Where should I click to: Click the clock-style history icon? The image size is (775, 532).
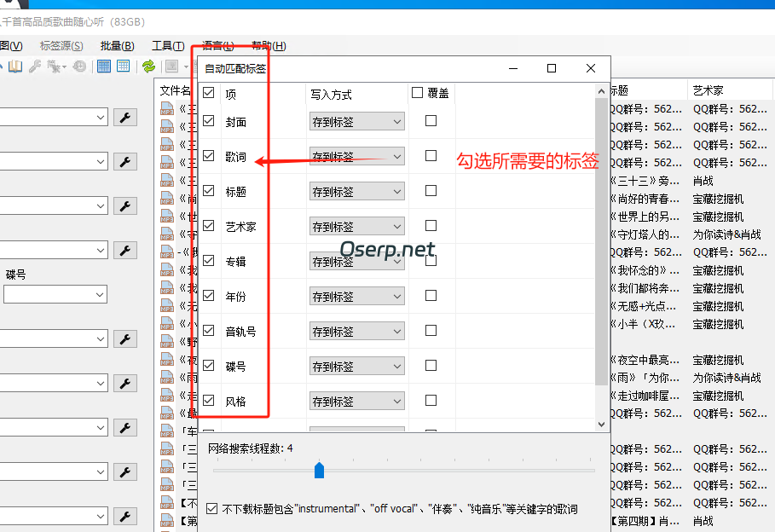[x=80, y=66]
